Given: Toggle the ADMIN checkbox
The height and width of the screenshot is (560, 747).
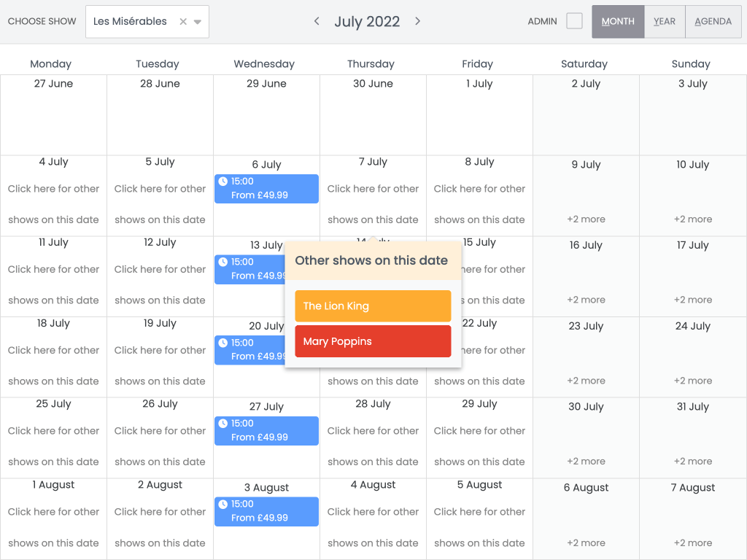Looking at the screenshot, I should coord(574,21).
